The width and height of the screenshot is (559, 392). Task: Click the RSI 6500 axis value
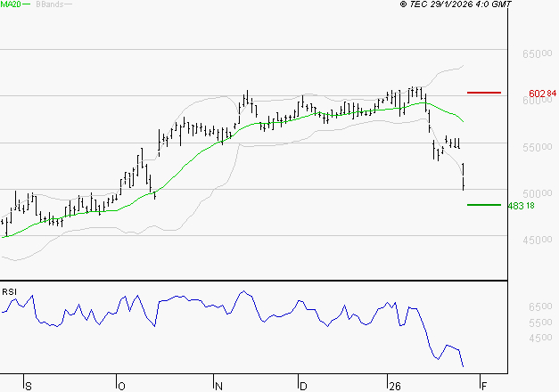[x=540, y=306]
